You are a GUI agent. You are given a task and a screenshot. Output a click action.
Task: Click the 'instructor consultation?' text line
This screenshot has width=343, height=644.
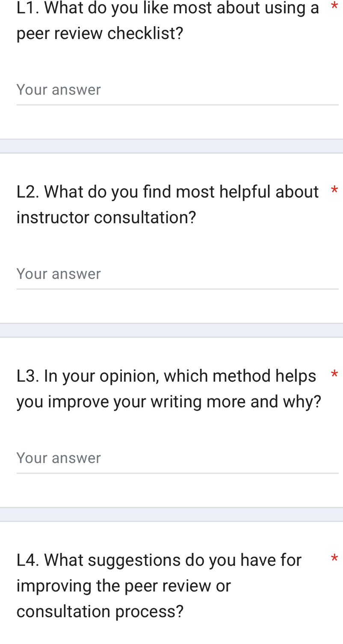point(106,217)
